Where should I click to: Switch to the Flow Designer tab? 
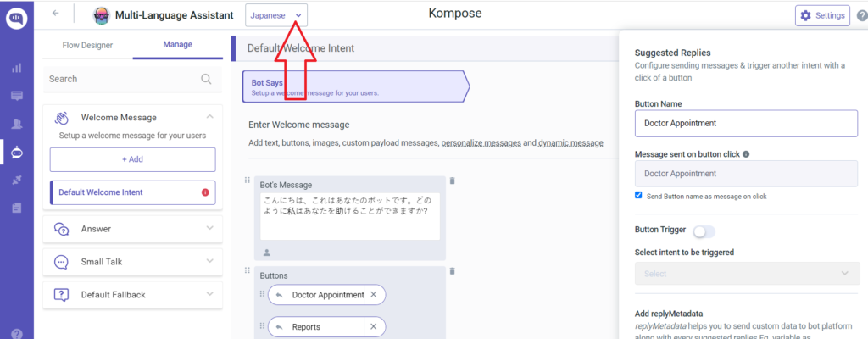[x=87, y=46]
